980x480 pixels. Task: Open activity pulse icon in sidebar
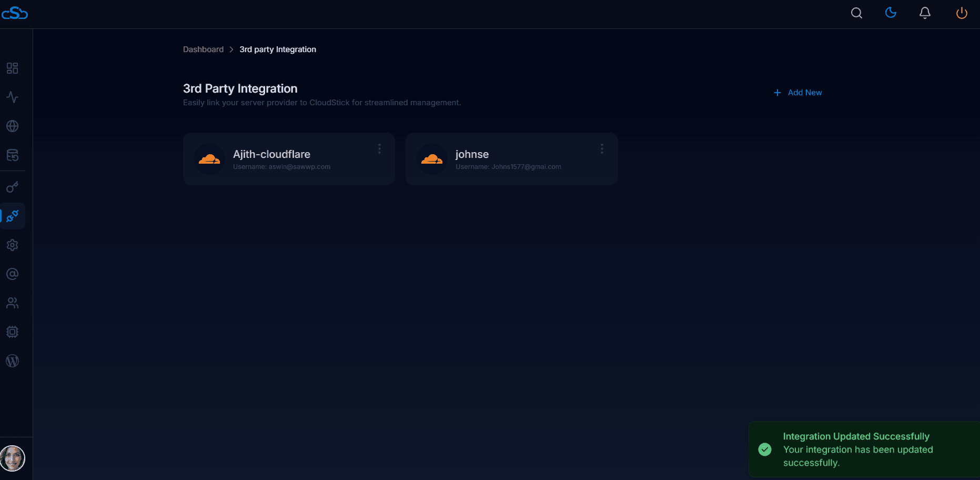13,97
